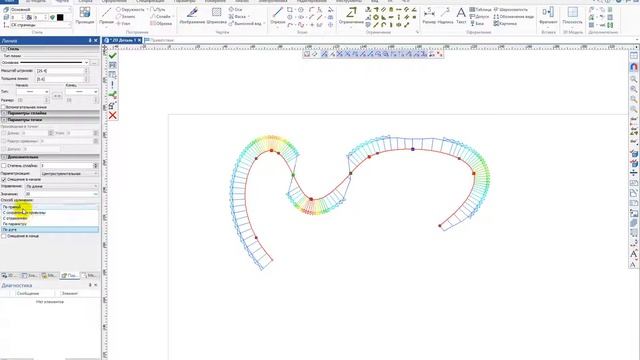Enable the Степень сплайна checkbox

4,166
